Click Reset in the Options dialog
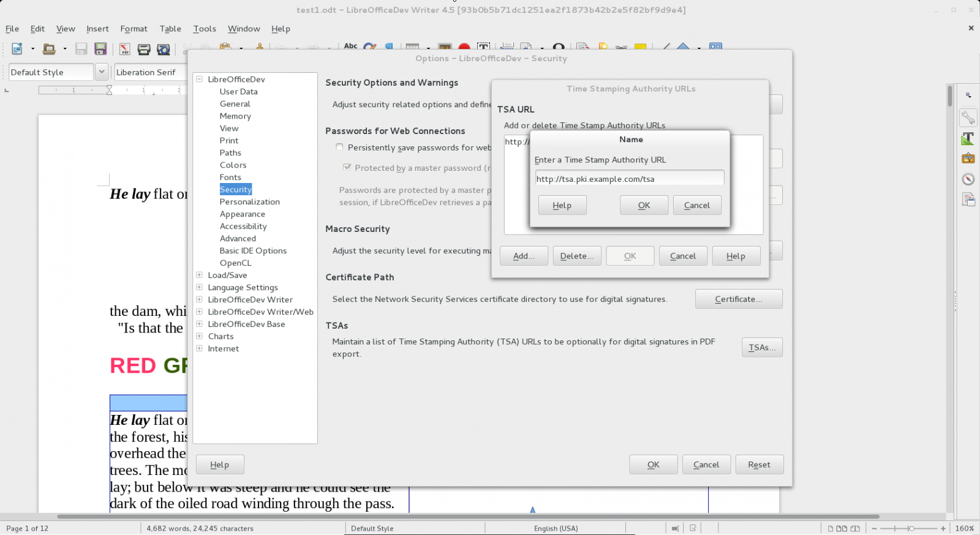Image resolution: width=980 pixels, height=535 pixels. tap(759, 465)
